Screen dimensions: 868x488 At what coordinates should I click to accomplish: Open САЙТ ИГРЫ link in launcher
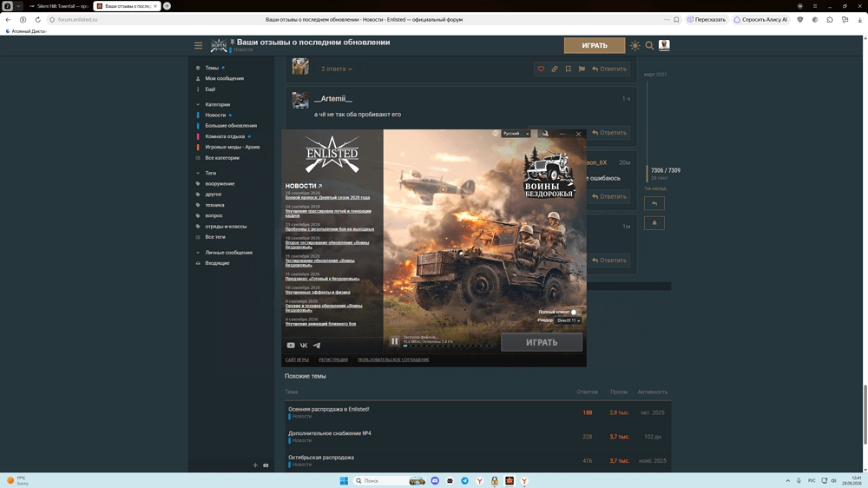click(x=297, y=359)
